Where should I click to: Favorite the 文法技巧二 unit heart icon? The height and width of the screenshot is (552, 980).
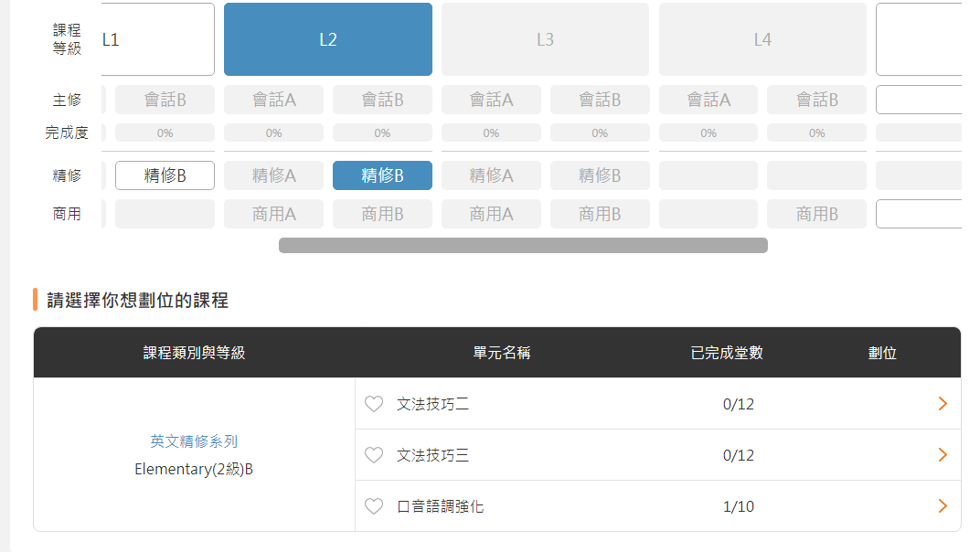tap(374, 404)
